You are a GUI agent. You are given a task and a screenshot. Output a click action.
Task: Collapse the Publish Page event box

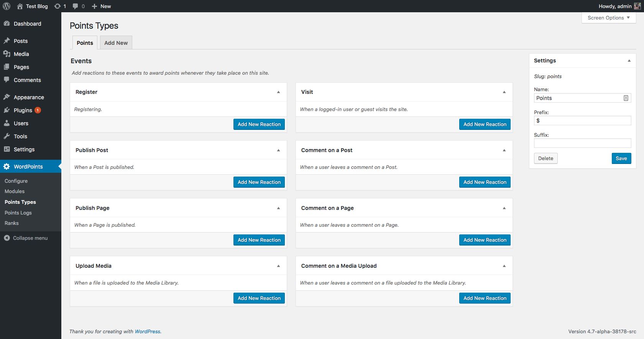(x=279, y=208)
